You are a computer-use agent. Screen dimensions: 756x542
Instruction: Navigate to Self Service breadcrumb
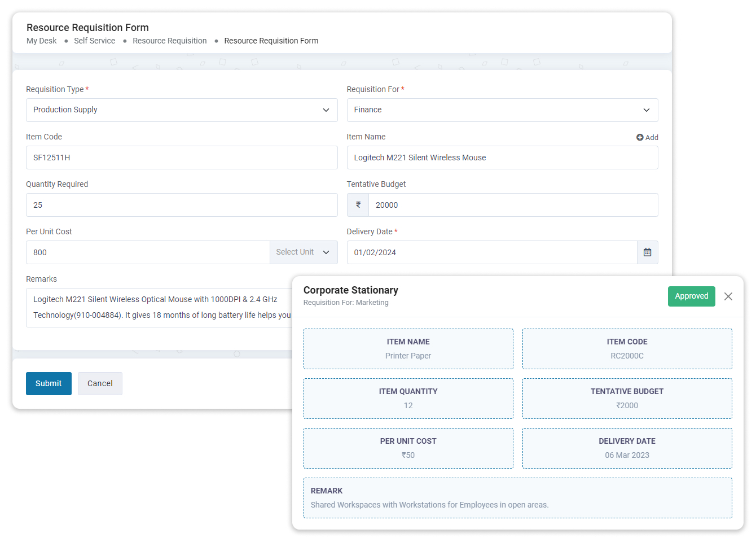tap(94, 41)
